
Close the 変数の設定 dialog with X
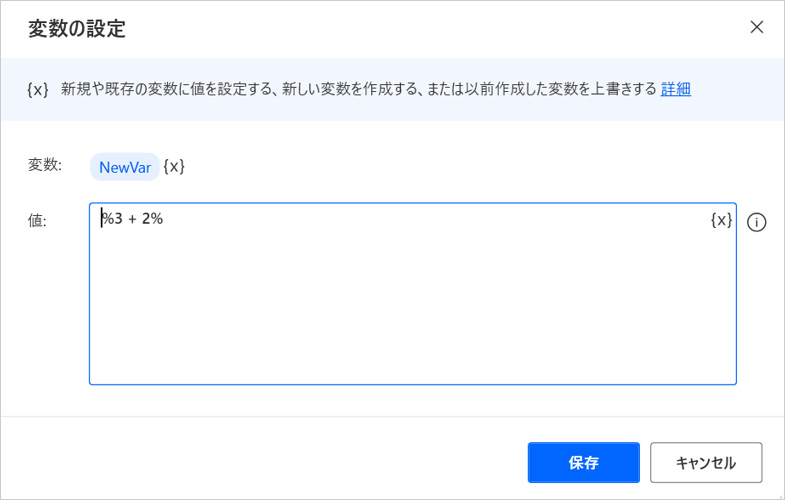pos(757,27)
